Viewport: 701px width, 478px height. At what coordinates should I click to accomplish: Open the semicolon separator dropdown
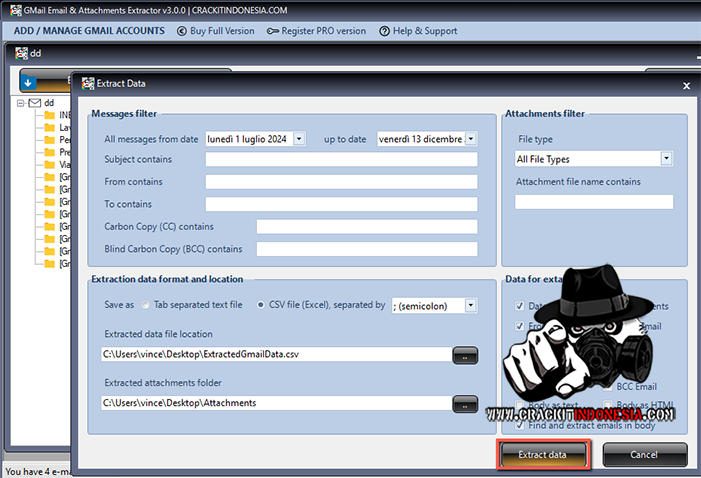pyautogui.click(x=471, y=305)
